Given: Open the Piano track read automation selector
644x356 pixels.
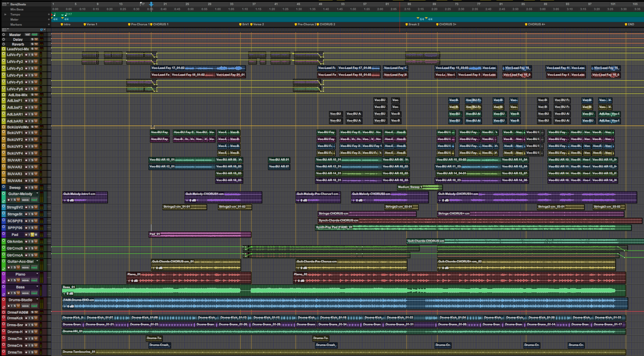Looking at the screenshot, I should (34, 280).
